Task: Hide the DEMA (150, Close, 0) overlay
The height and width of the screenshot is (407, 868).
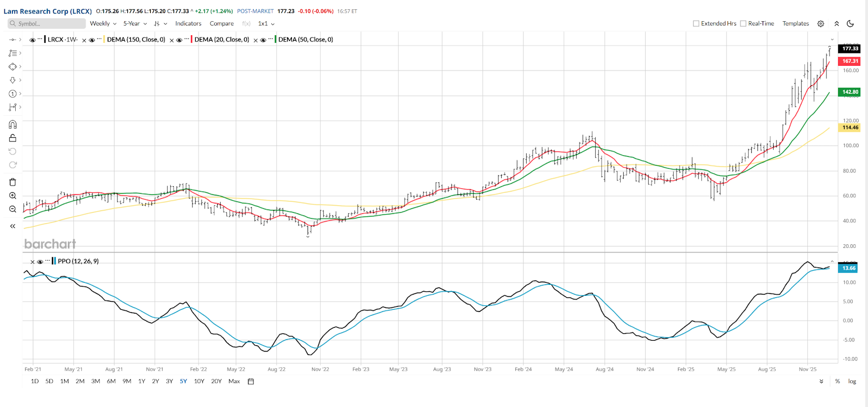Action: coord(92,40)
